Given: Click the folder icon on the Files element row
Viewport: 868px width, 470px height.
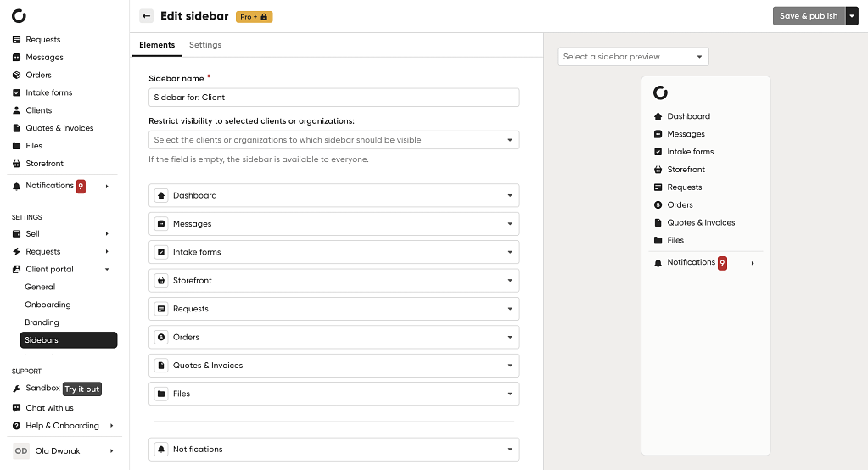Looking at the screenshot, I should click(x=161, y=394).
